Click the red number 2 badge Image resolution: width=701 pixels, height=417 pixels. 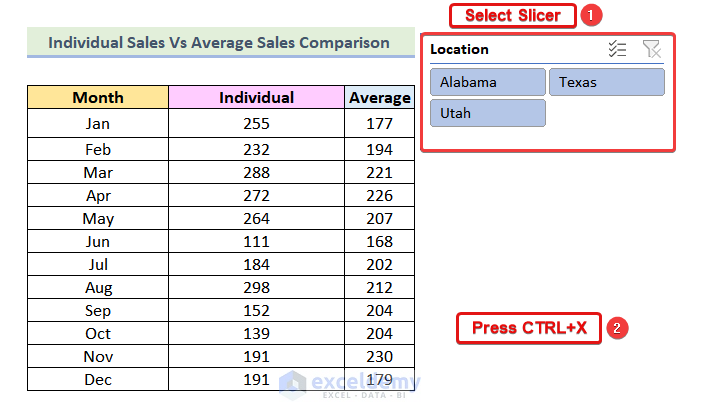pos(617,328)
